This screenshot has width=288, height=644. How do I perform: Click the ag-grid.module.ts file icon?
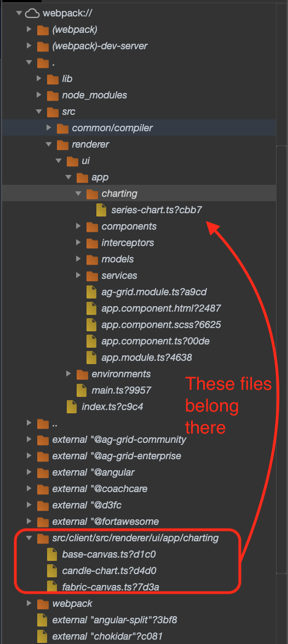coord(91,292)
